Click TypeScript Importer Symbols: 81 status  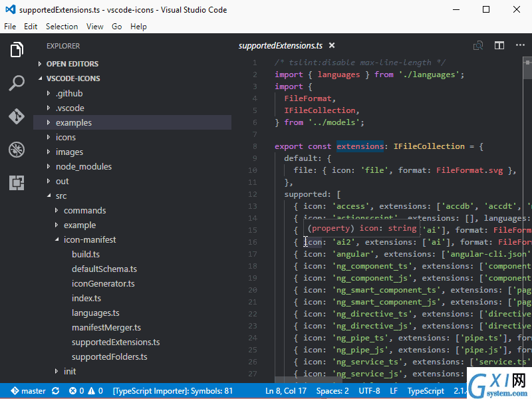click(173, 391)
